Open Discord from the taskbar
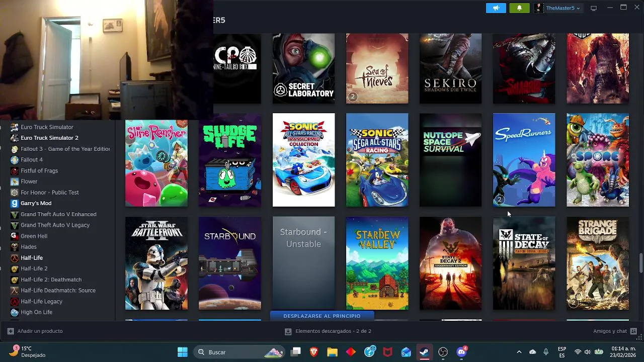Image resolution: width=644 pixels, height=362 pixels. pyautogui.click(x=461, y=352)
